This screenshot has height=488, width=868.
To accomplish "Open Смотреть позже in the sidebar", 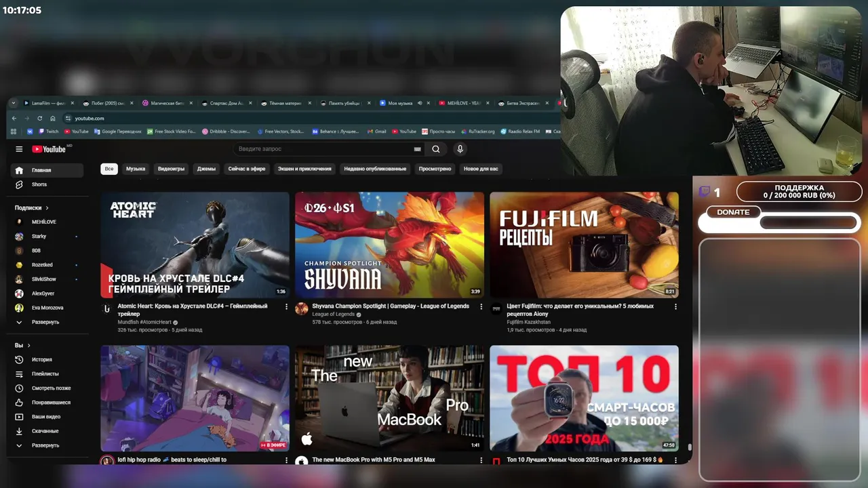I will (47, 388).
